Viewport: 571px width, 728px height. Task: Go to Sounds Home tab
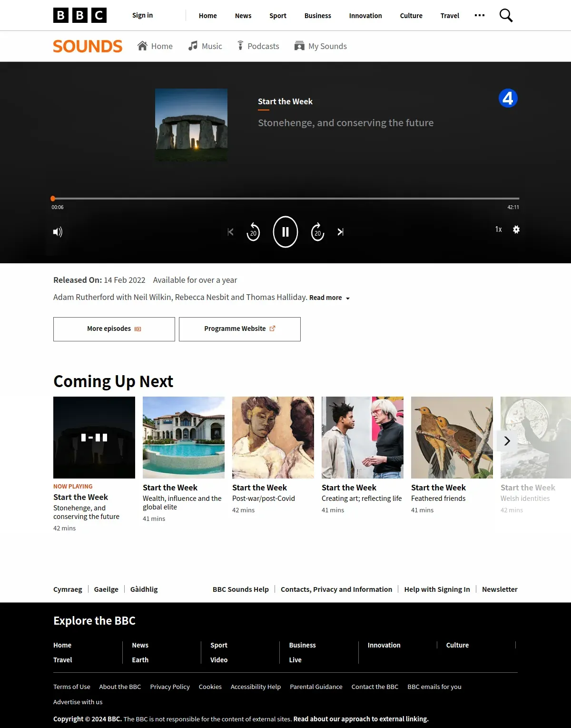(155, 46)
